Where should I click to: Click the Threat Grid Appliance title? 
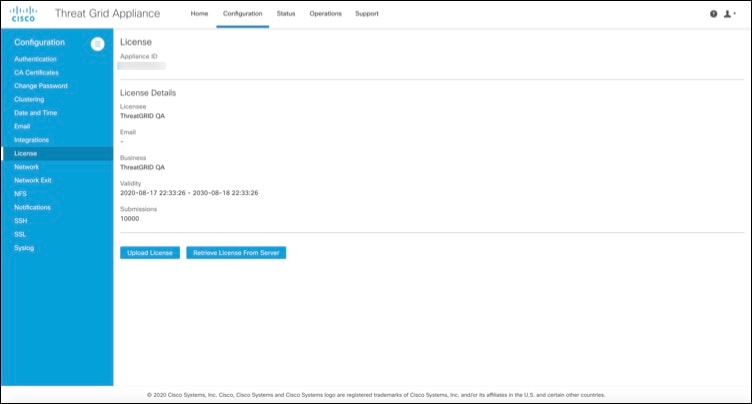107,13
